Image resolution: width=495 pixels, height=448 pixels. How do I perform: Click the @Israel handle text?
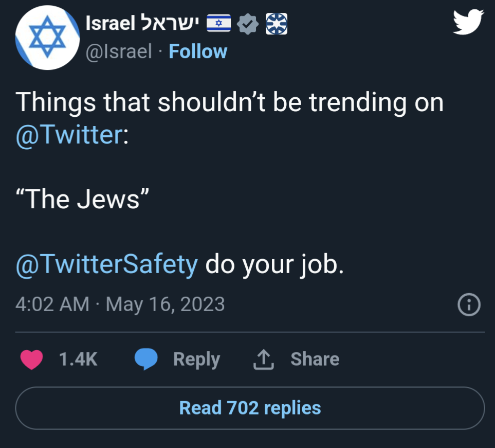click(x=119, y=51)
